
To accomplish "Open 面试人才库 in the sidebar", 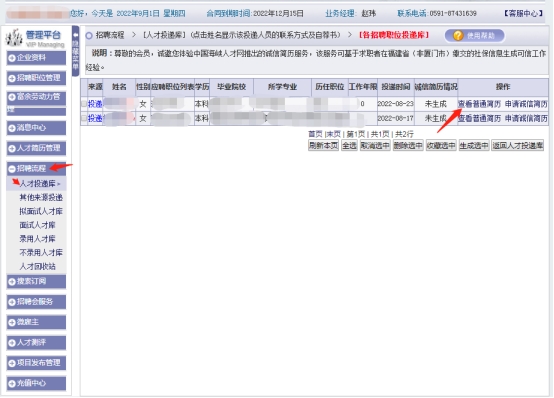I will (37, 225).
